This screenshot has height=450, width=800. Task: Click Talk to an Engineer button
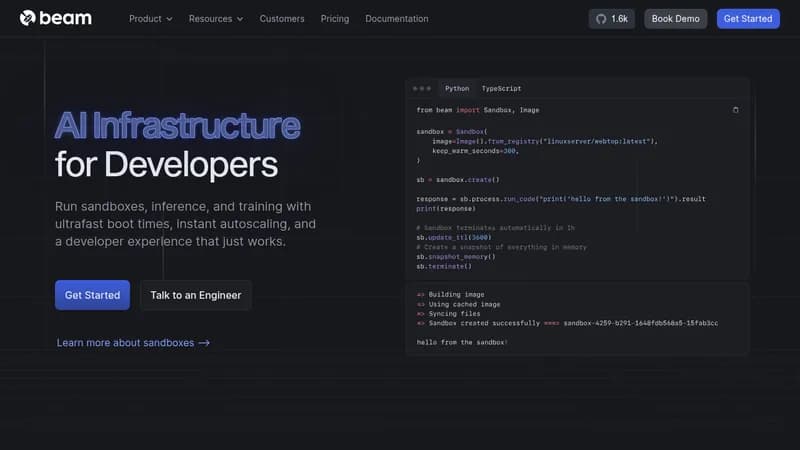pos(195,295)
